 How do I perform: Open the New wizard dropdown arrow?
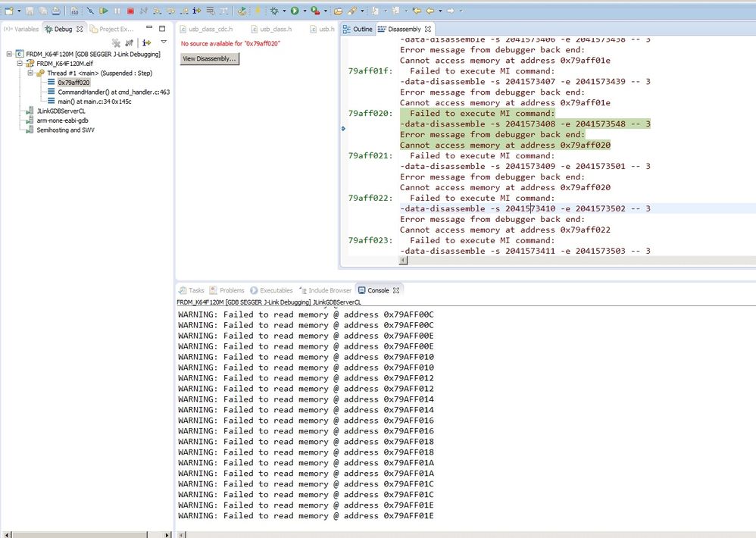coord(19,11)
